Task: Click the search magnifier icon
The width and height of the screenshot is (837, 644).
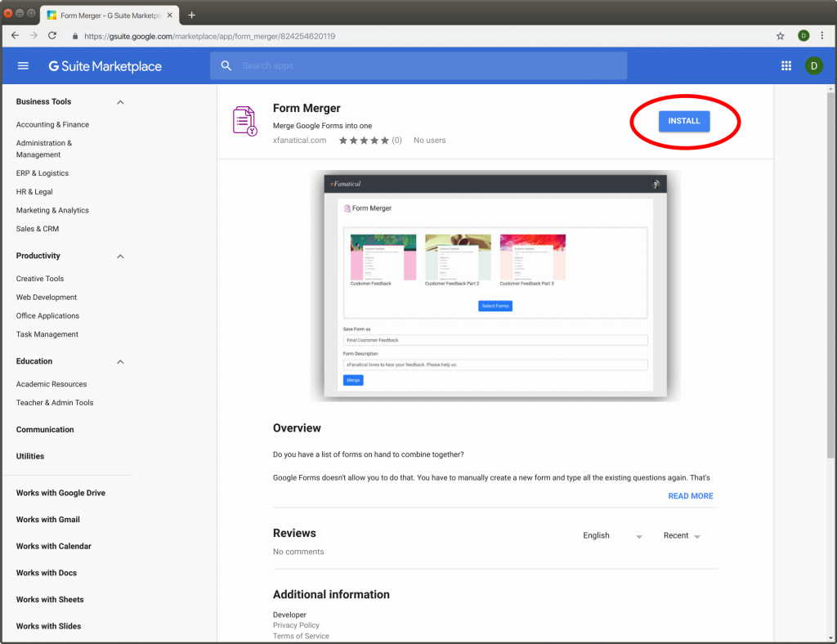Action: [x=226, y=65]
